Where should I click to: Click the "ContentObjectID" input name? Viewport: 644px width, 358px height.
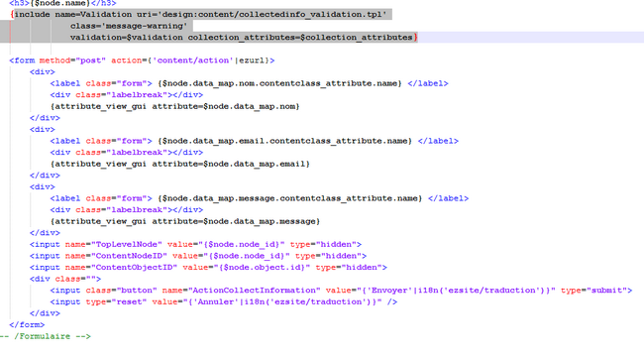coord(134,268)
